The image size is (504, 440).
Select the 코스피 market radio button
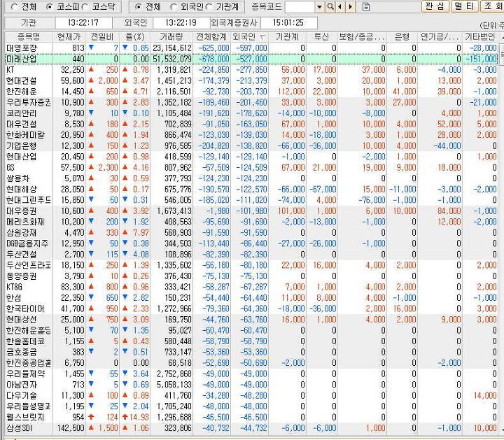tap(49, 7)
